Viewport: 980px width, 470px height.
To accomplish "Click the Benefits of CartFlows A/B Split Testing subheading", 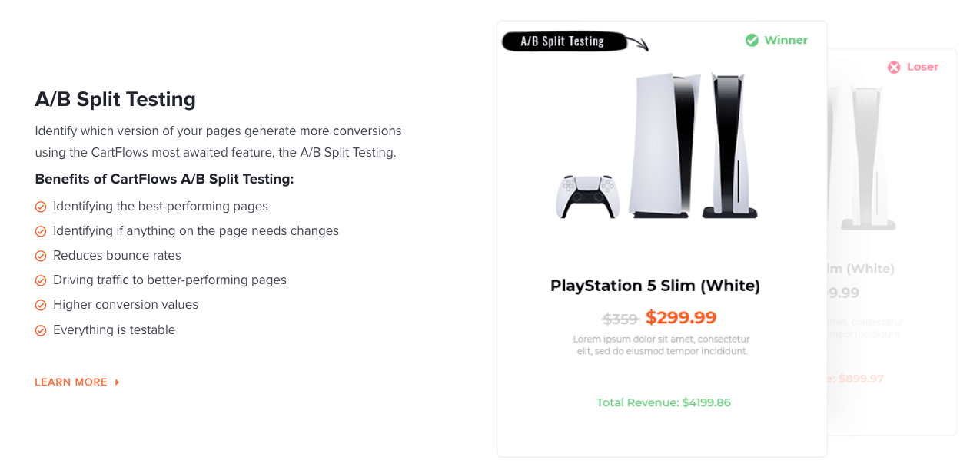I will pos(164,179).
